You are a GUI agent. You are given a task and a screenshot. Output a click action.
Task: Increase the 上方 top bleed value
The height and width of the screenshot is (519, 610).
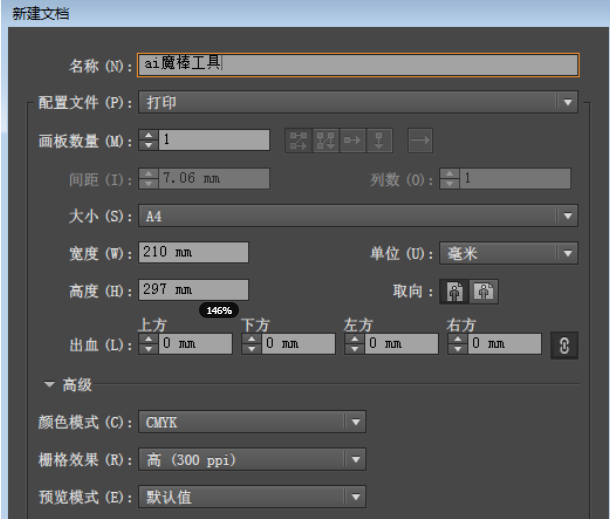(148, 338)
